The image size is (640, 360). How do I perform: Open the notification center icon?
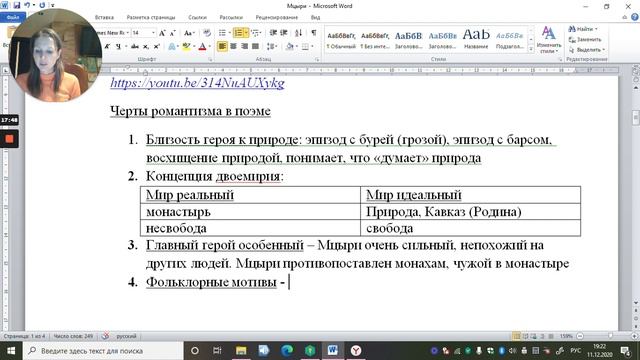pos(625,351)
